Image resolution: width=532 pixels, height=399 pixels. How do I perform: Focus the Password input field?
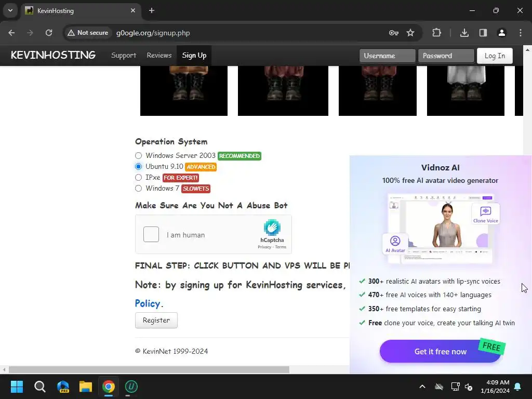(x=446, y=56)
